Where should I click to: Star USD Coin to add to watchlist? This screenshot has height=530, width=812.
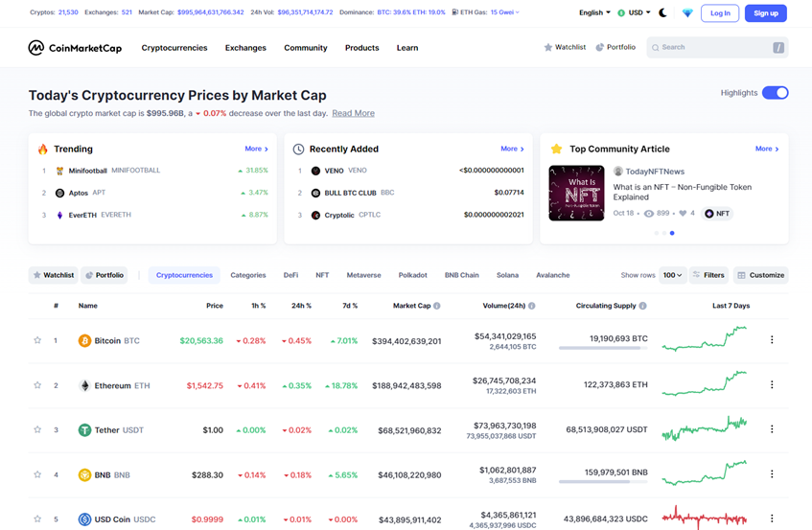37,518
